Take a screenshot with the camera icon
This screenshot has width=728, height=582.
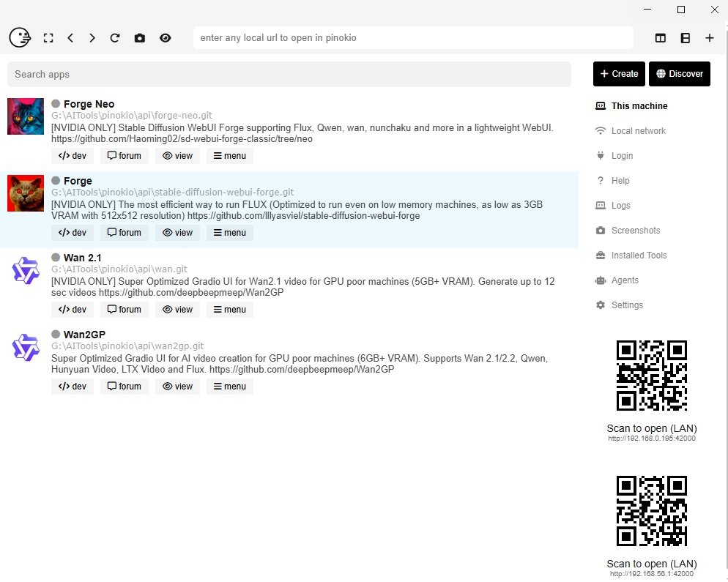[139, 38]
